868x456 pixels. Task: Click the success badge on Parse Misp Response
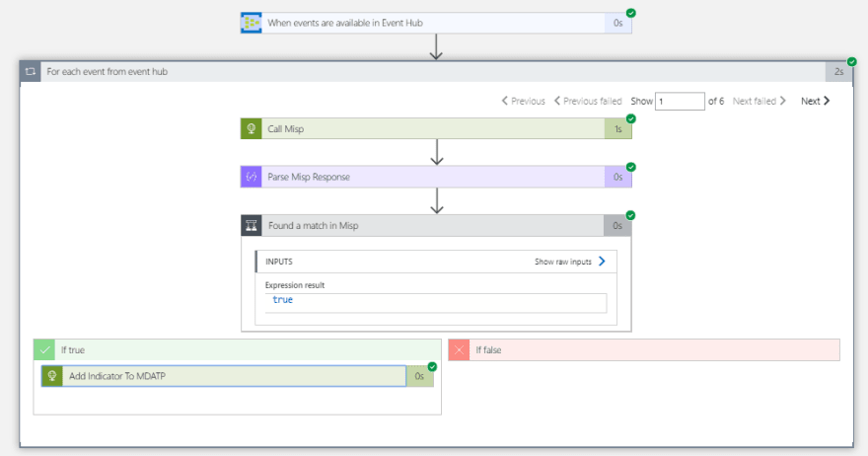click(631, 167)
